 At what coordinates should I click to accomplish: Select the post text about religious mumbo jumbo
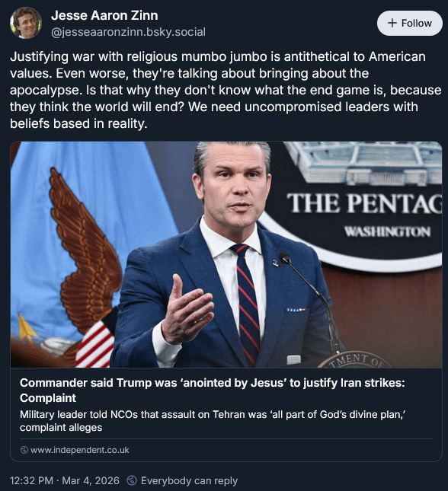[226, 90]
